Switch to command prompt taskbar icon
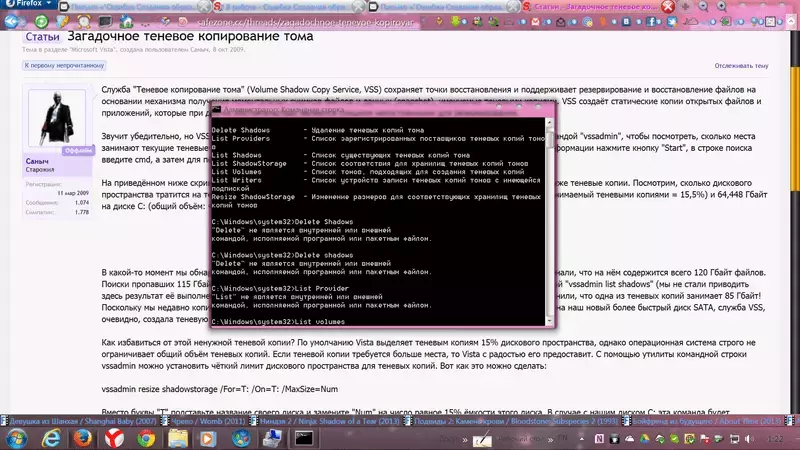 (x=304, y=439)
